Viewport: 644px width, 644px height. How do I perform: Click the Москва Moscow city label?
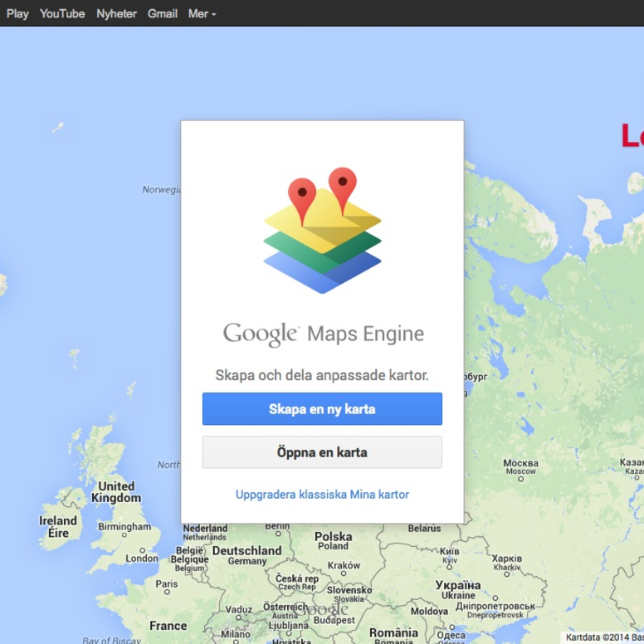point(521,467)
